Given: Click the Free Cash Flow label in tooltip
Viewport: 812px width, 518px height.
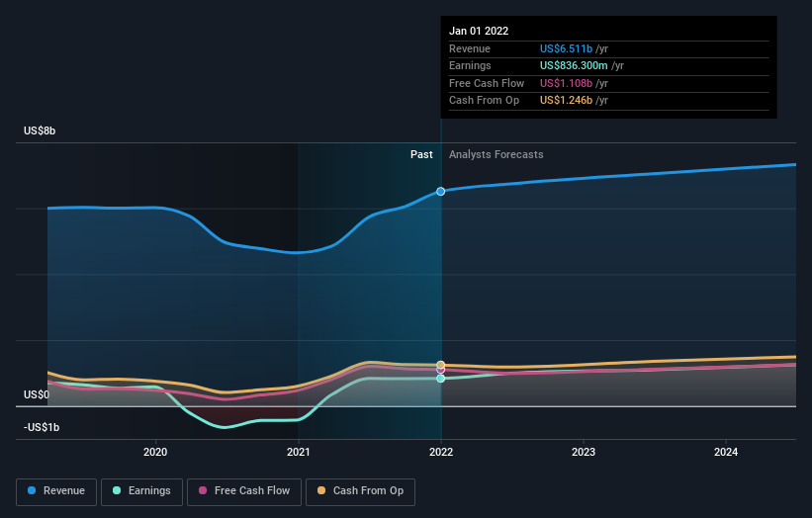Looking at the screenshot, I should (487, 83).
